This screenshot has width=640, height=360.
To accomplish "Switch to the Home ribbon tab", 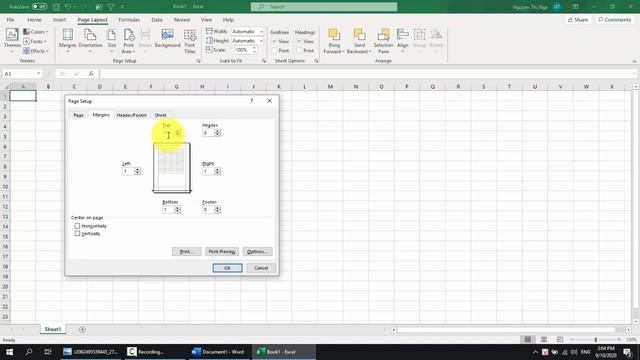I will pyautogui.click(x=34, y=20).
